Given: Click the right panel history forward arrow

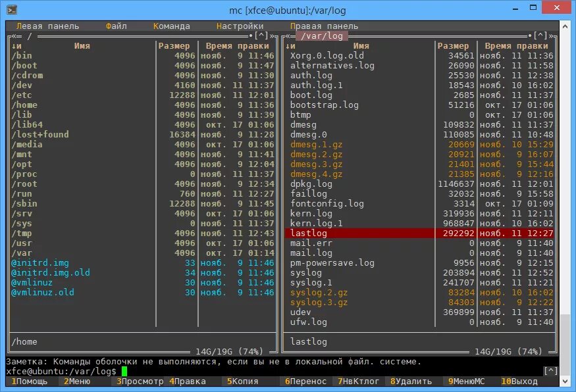Looking at the screenshot, I should [x=551, y=36].
